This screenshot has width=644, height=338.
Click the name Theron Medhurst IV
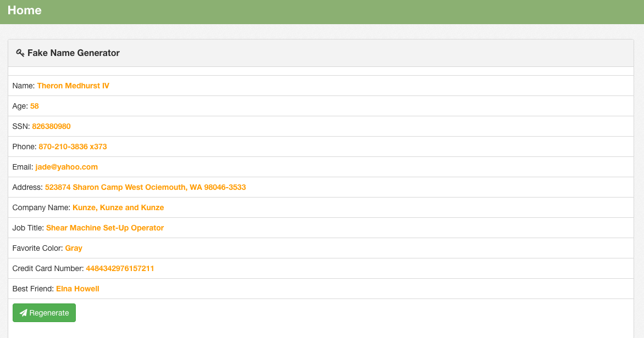point(73,86)
